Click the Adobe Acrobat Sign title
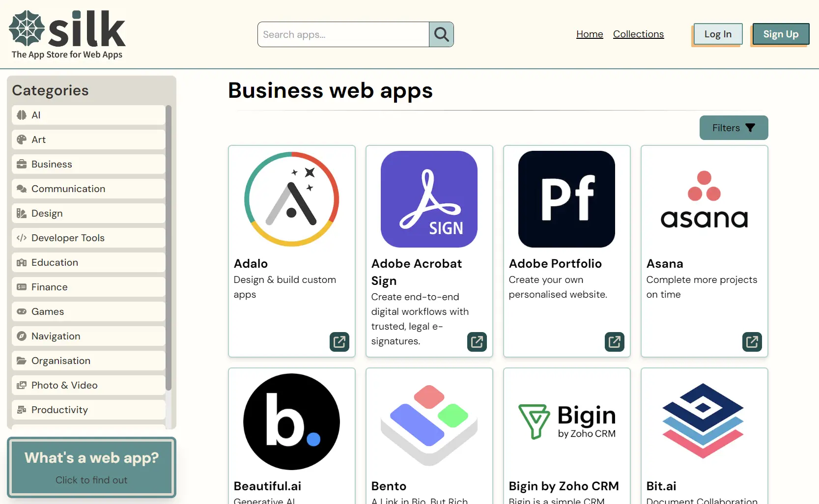Image resolution: width=819 pixels, height=504 pixels. 417,272
